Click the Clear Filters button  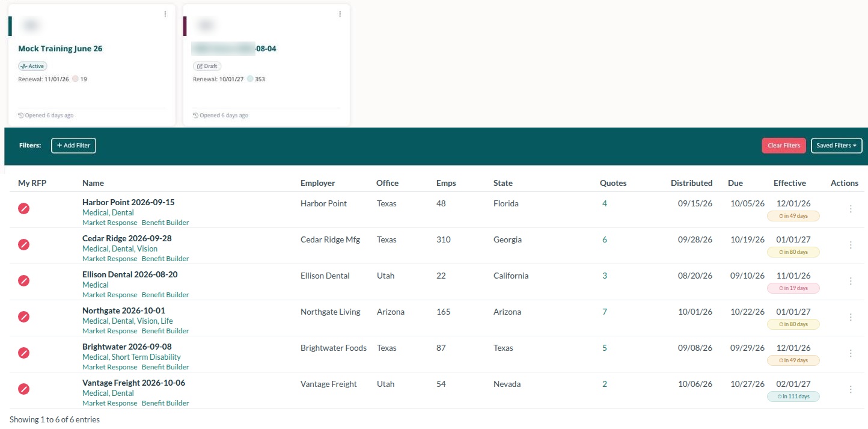pyautogui.click(x=784, y=146)
